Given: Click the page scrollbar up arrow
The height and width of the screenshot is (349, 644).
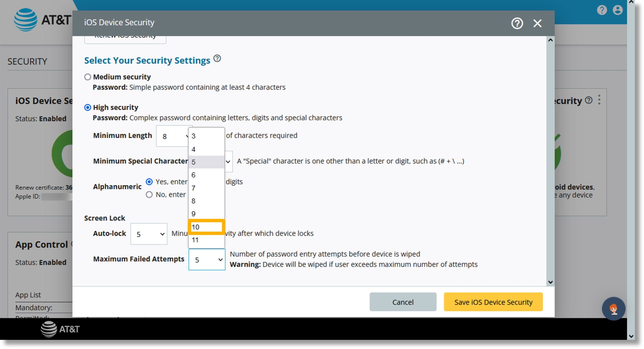Looking at the screenshot, I should click(631, 2).
